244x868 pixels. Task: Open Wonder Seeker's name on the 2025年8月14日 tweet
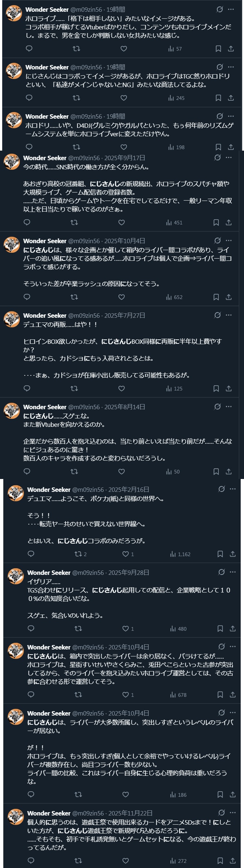point(45,407)
